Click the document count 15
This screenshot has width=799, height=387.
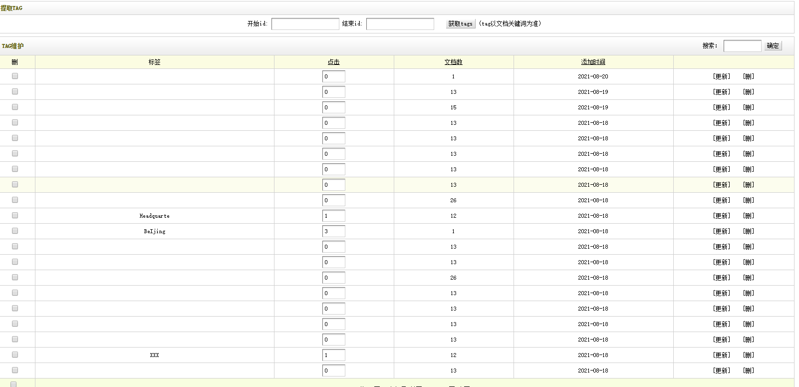pos(453,108)
